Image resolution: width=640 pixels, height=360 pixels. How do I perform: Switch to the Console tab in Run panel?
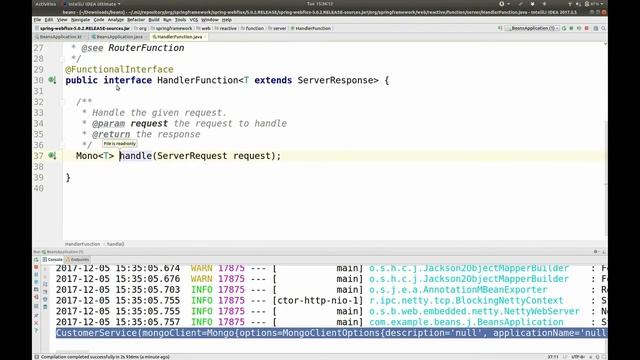point(53,260)
